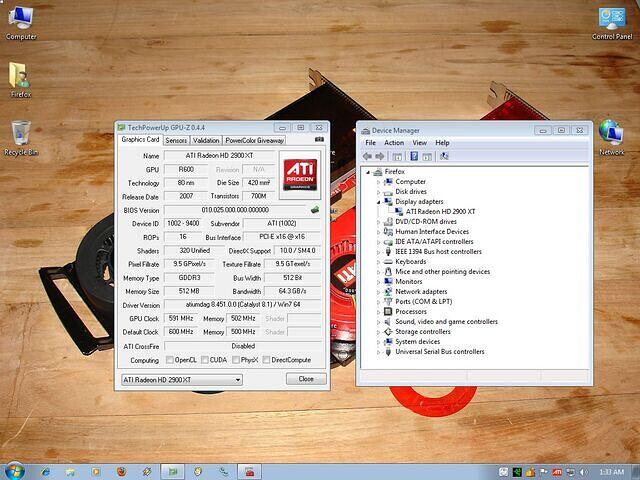
Task: Click the ATI Radeon logo in GPU-Z
Action: [x=300, y=174]
